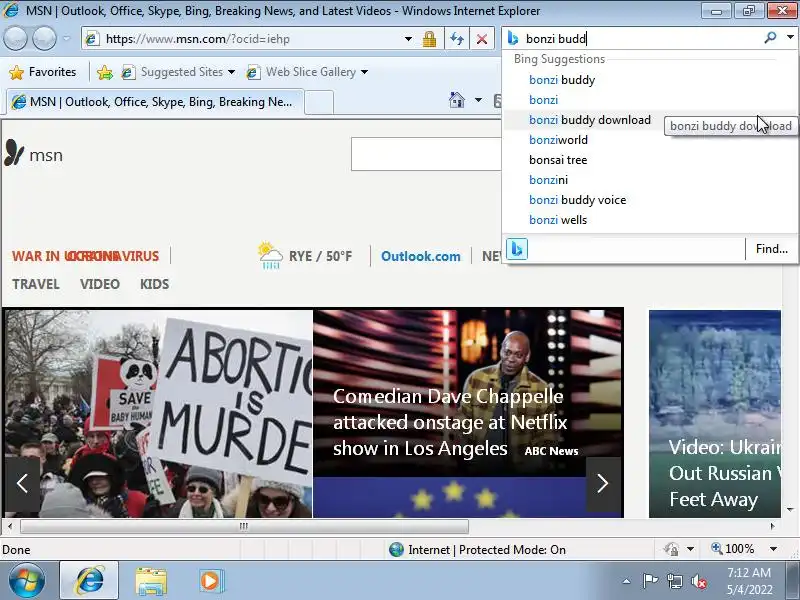The width and height of the screenshot is (800, 600).
Task: Expand the privacy report status bar dropdown arrow
Action: [690, 549]
